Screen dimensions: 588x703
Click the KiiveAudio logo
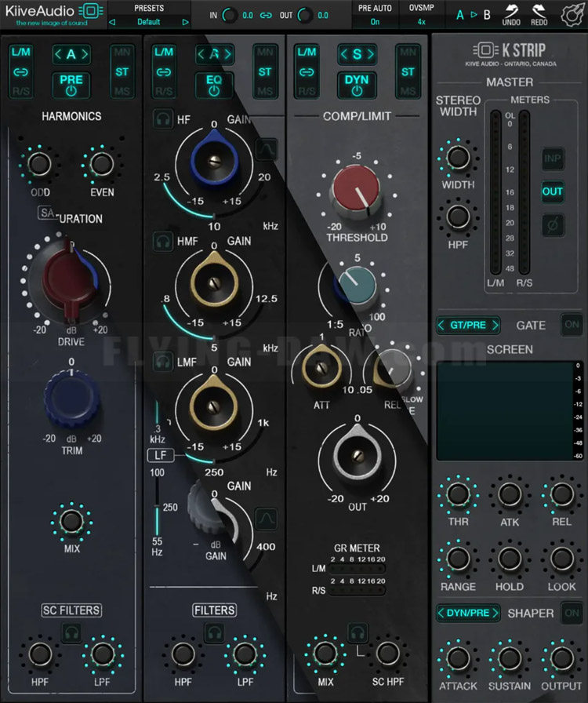pyautogui.click(x=54, y=14)
